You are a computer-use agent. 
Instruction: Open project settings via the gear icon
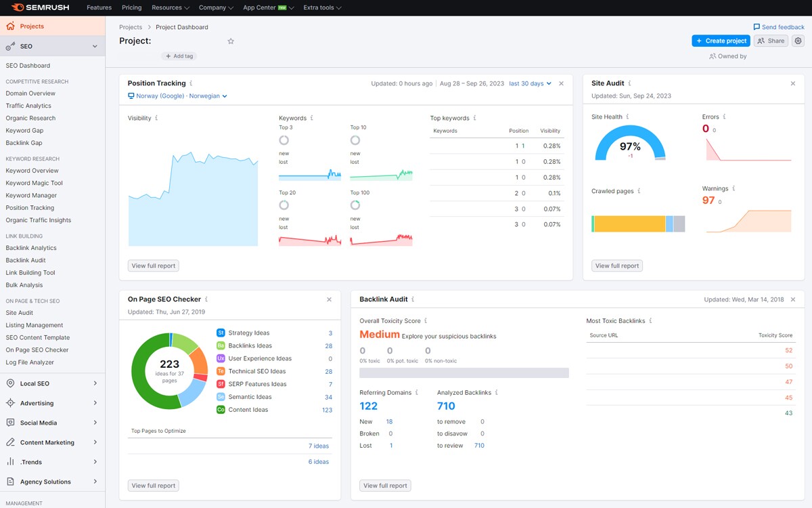[798, 41]
